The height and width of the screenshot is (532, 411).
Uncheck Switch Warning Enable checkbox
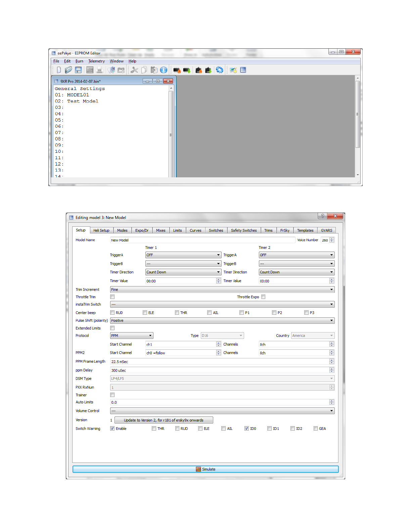pyautogui.click(x=112, y=429)
